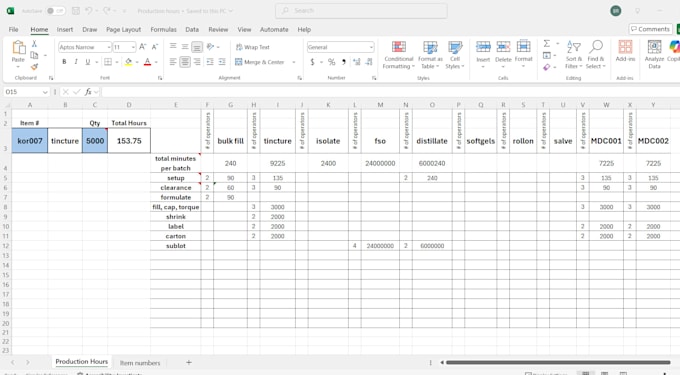The image size is (680, 375).
Task: Click the AutoSum sigma icon
Action: [x=547, y=43]
